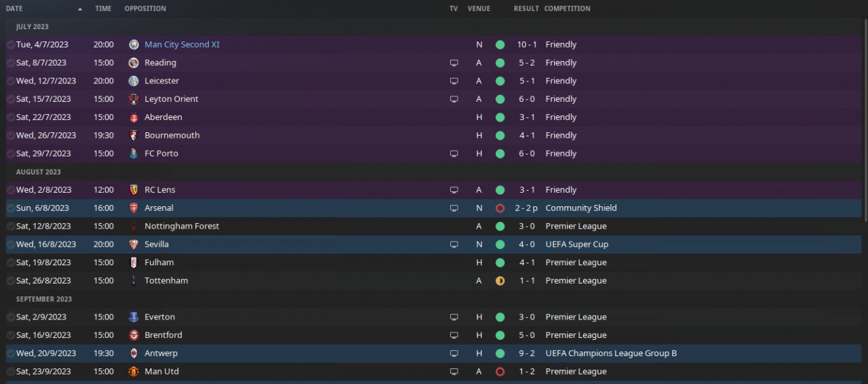The width and height of the screenshot is (868, 384).
Task: Click the vertical scrollbar on the fixture list
Action: point(865,122)
